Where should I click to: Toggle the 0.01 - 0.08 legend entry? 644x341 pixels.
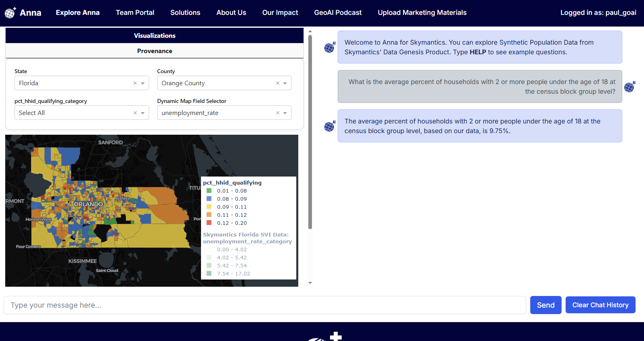click(232, 191)
